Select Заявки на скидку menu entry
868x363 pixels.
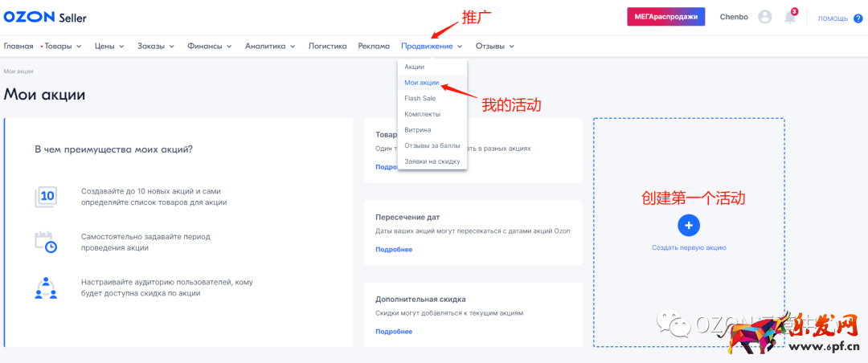tap(432, 161)
